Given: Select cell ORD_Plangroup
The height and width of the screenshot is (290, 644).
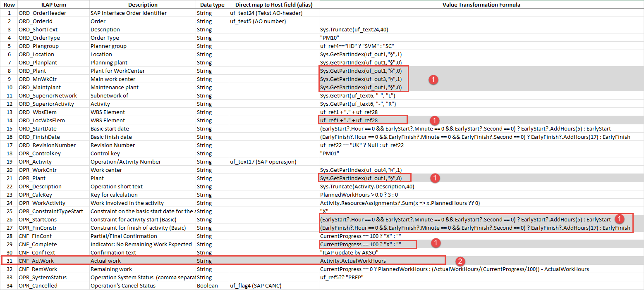Looking at the screenshot, I should [x=53, y=46].
